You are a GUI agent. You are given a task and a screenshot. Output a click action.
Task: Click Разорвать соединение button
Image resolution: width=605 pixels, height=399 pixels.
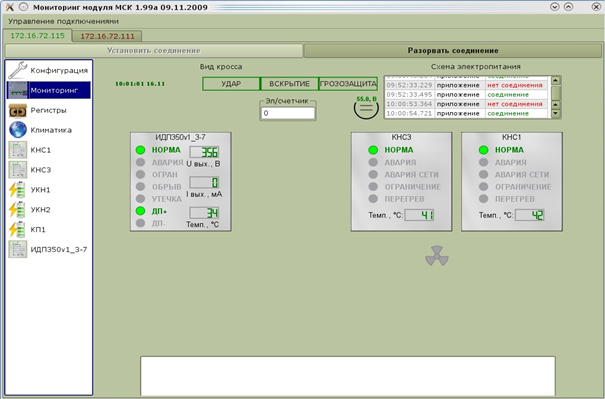point(453,51)
